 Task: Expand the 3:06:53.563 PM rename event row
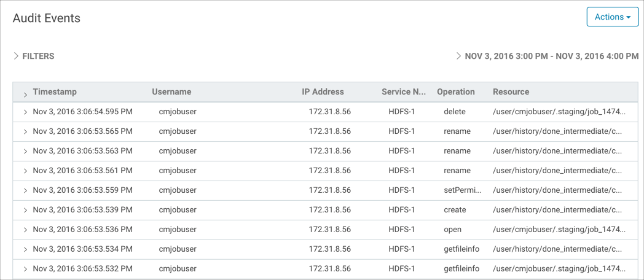[25, 152]
